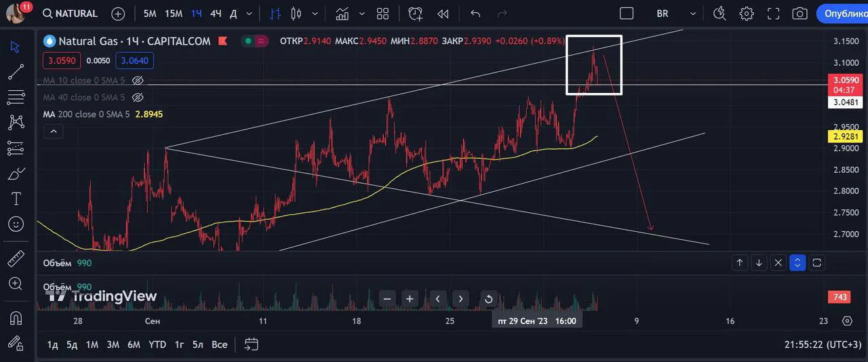Viewport: 868px width, 362px height.
Task: Toggle magnet mode
Action: click(16, 317)
